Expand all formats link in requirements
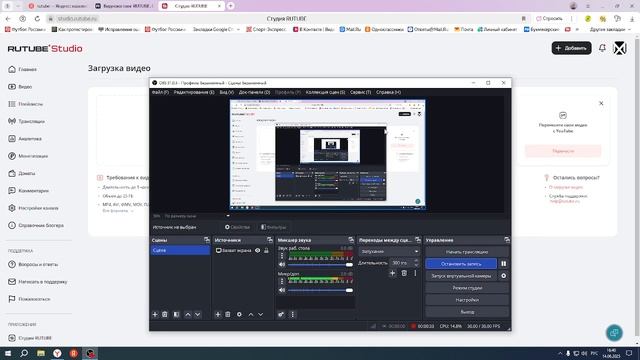This screenshot has width=640, height=360. click(x=118, y=211)
